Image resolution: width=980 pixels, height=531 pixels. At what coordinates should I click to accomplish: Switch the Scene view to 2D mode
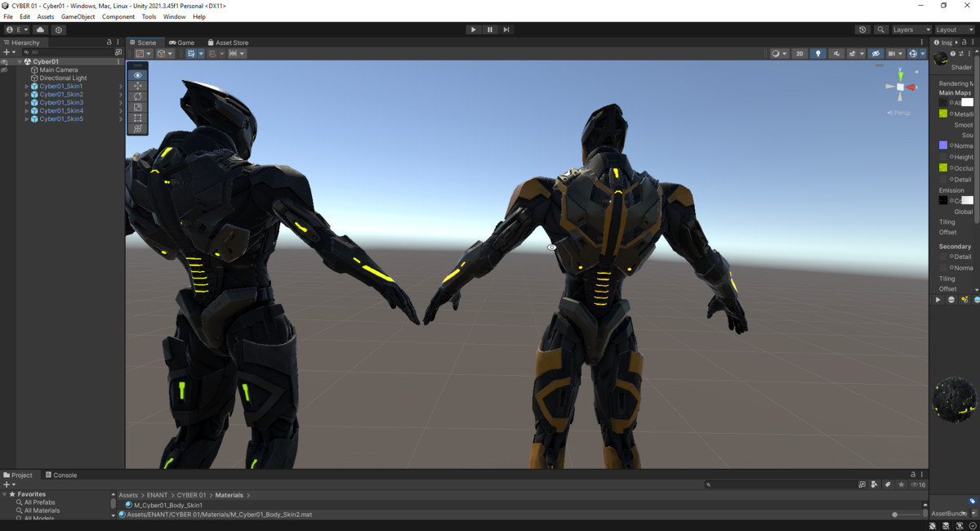[x=800, y=53]
